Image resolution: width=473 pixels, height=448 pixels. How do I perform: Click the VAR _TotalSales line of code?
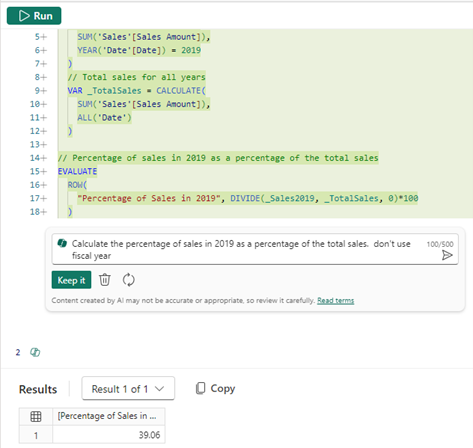coord(137,91)
